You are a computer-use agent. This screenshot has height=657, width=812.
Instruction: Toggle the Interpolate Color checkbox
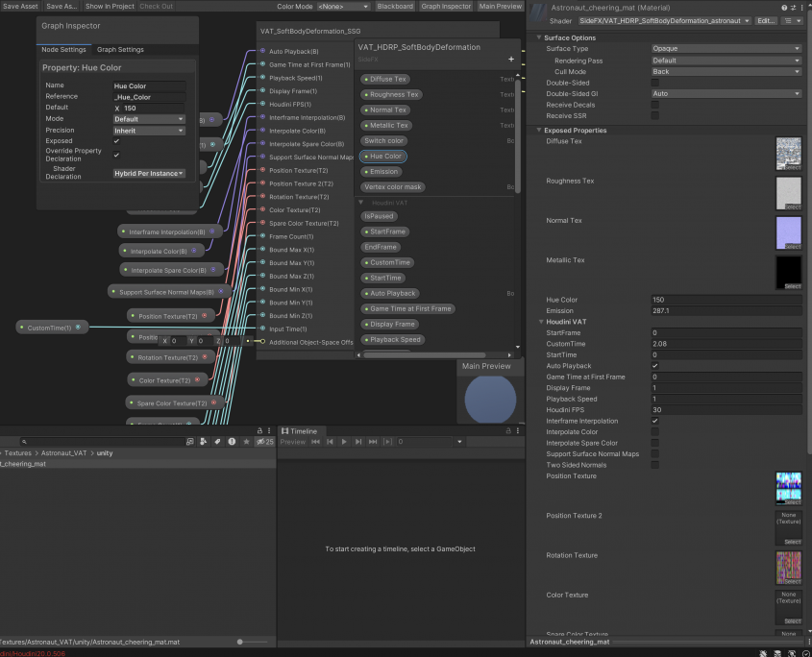click(x=655, y=432)
